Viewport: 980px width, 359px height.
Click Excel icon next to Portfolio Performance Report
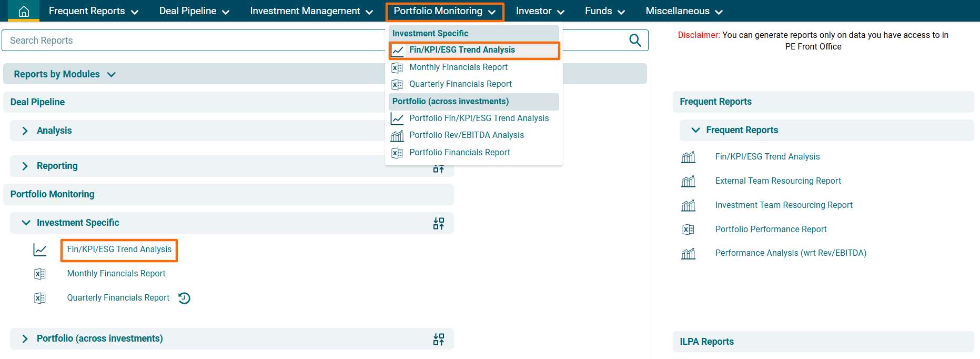688,230
